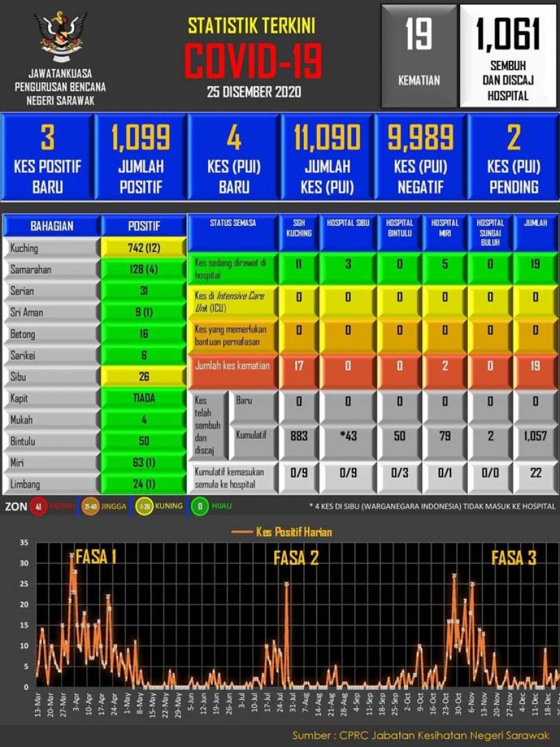
Task: Select the Samarahan row label
Action: click(x=52, y=270)
